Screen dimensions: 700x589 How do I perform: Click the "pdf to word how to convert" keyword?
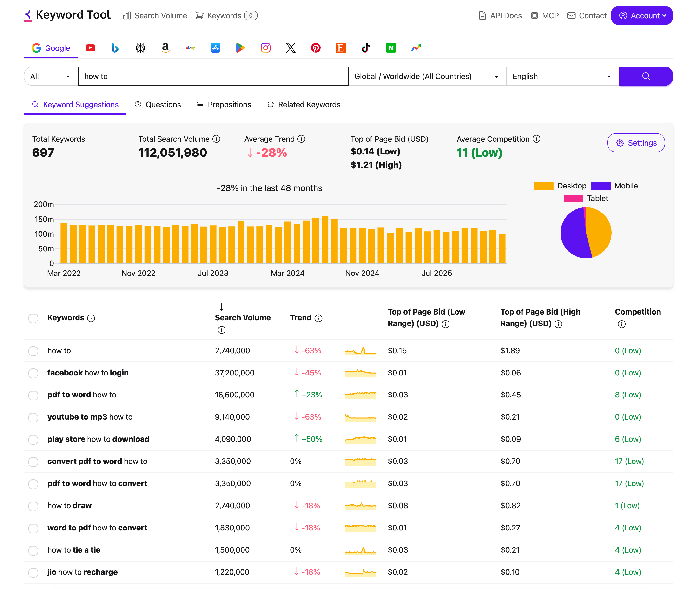coord(97,483)
